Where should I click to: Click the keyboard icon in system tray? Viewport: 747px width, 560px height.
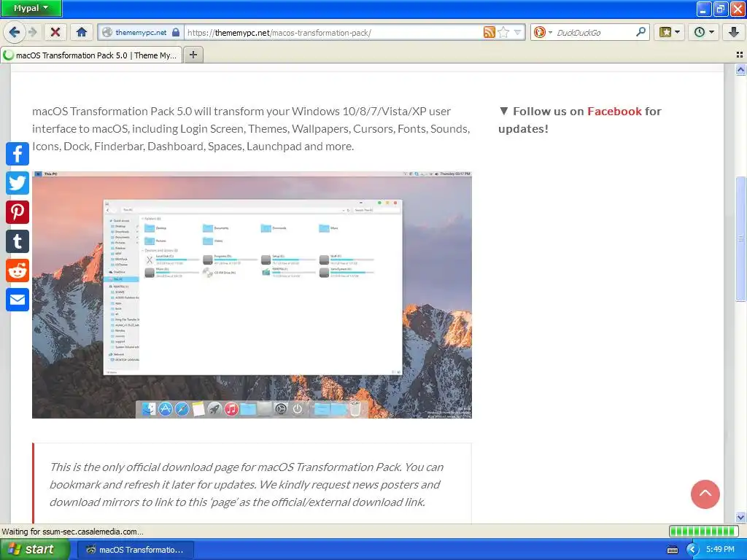(x=672, y=550)
